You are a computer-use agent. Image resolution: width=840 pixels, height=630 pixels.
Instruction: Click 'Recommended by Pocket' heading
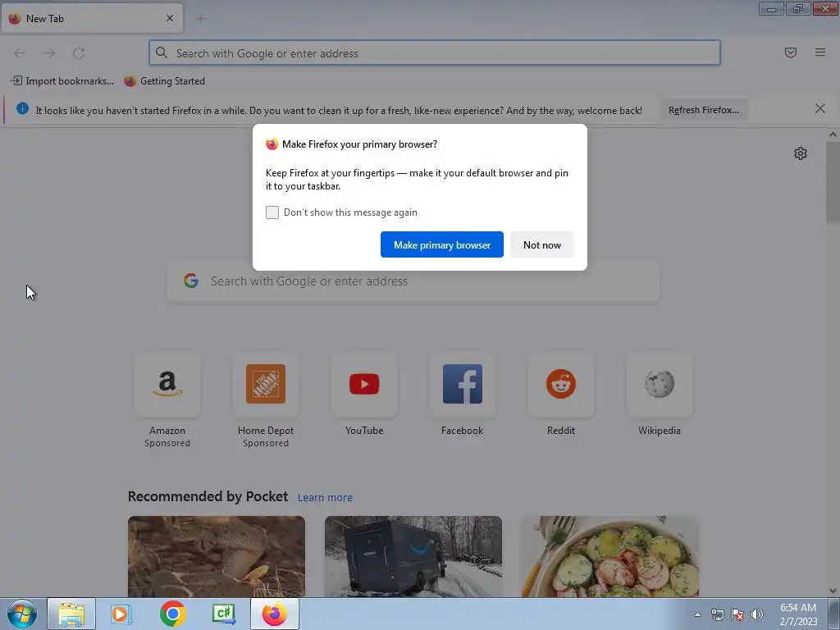(x=208, y=496)
